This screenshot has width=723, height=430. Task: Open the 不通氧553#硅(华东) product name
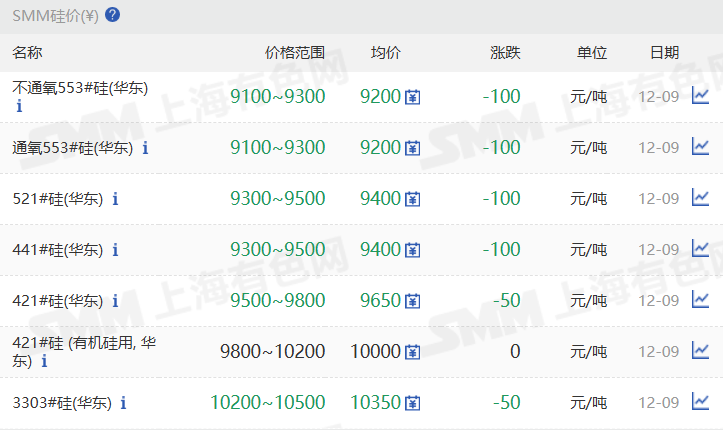click(80, 88)
